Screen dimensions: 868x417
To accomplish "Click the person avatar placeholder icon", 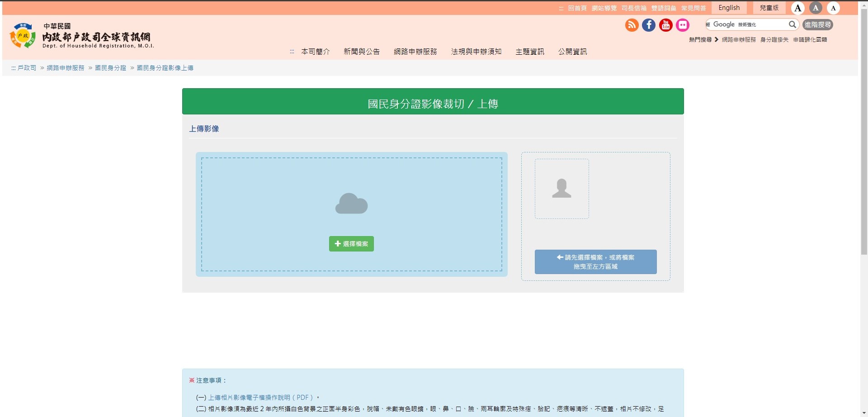I will coord(561,189).
